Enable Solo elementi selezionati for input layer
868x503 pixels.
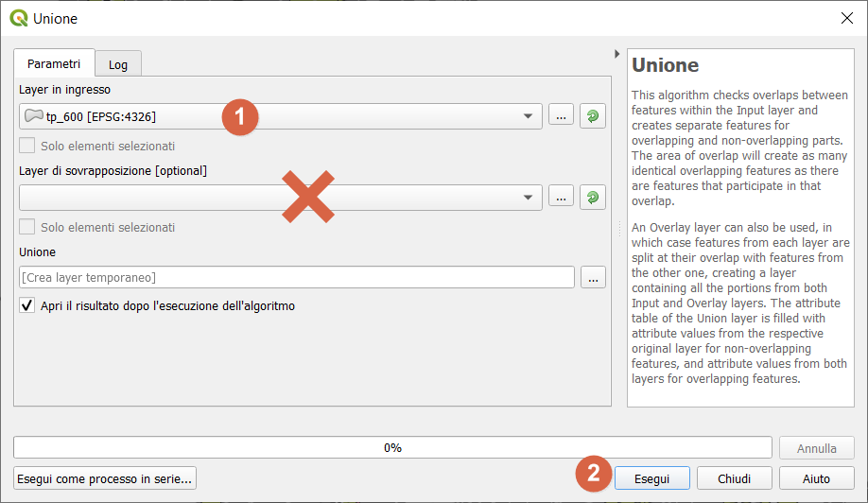(x=27, y=147)
